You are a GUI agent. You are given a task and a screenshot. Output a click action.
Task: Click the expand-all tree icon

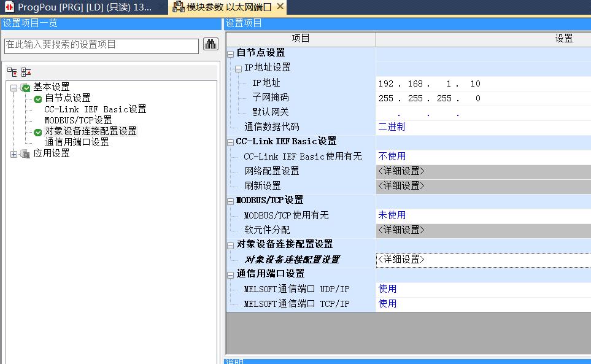(12, 72)
